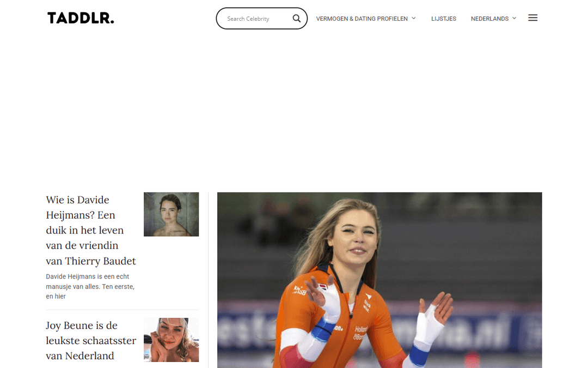
Task: Expand chevron next to Dating Profielen
Action: 414,18
